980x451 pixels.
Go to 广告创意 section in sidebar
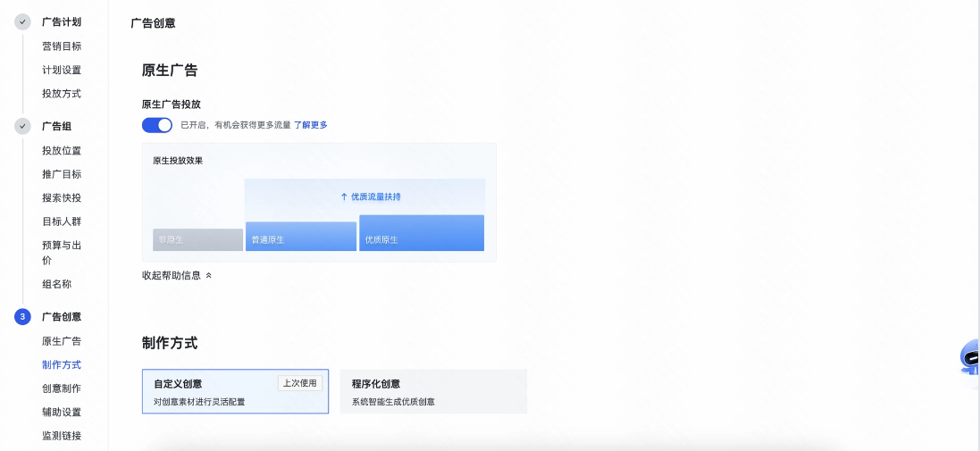click(62, 317)
